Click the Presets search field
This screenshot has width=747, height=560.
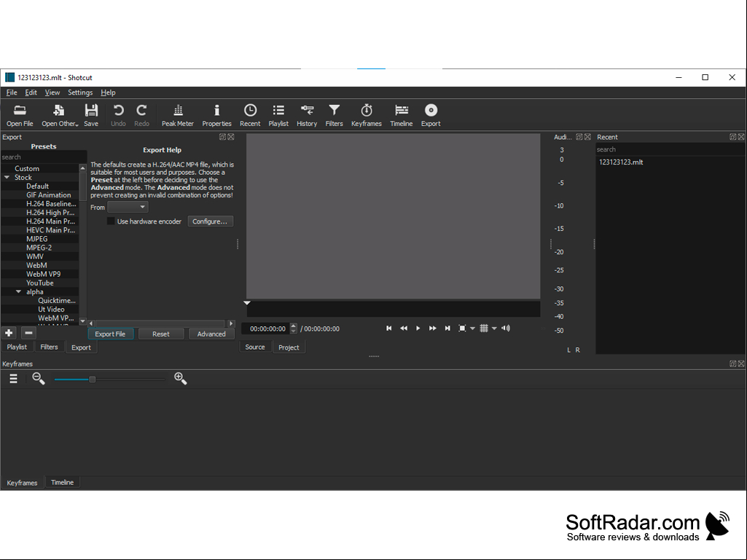[x=43, y=157]
